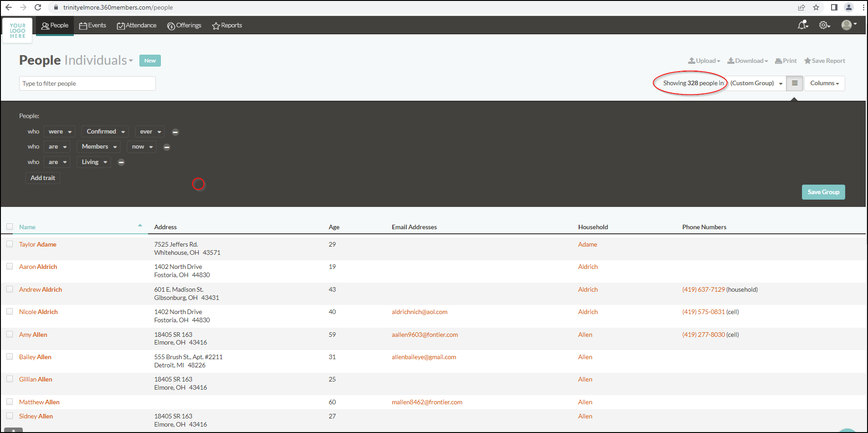Image resolution: width=868 pixels, height=433 pixels.
Task: Focus the Type to filter people field
Action: click(87, 83)
